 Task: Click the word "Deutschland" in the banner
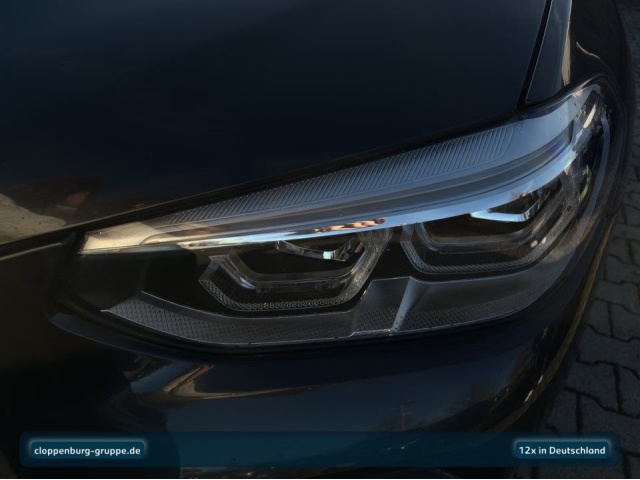coord(573,450)
